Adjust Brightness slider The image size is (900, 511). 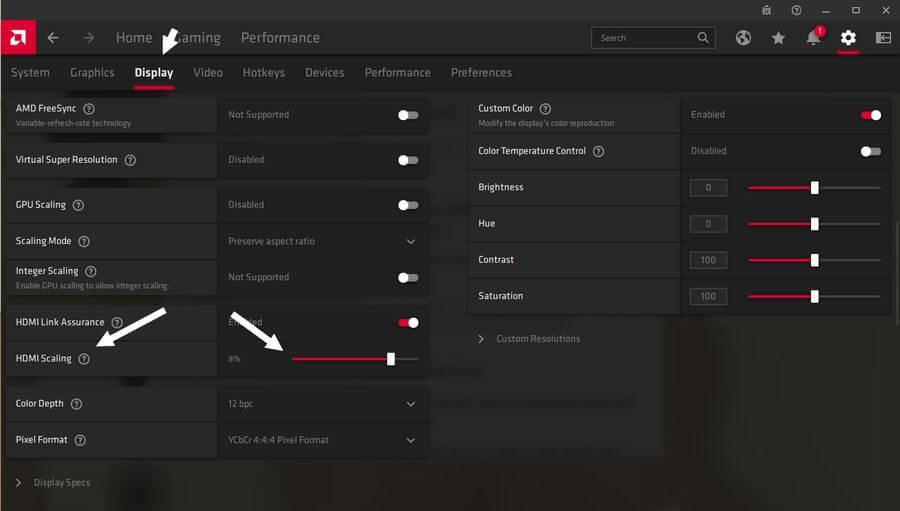pyautogui.click(x=814, y=188)
